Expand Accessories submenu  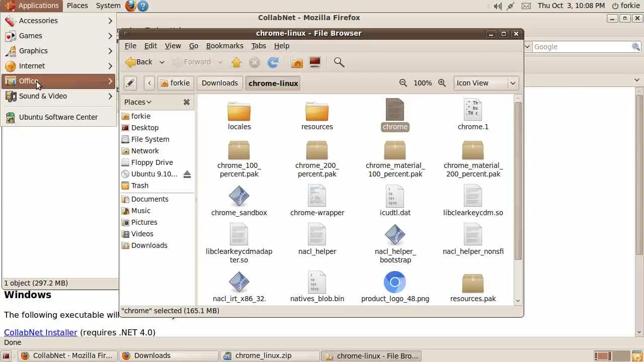pos(59,21)
